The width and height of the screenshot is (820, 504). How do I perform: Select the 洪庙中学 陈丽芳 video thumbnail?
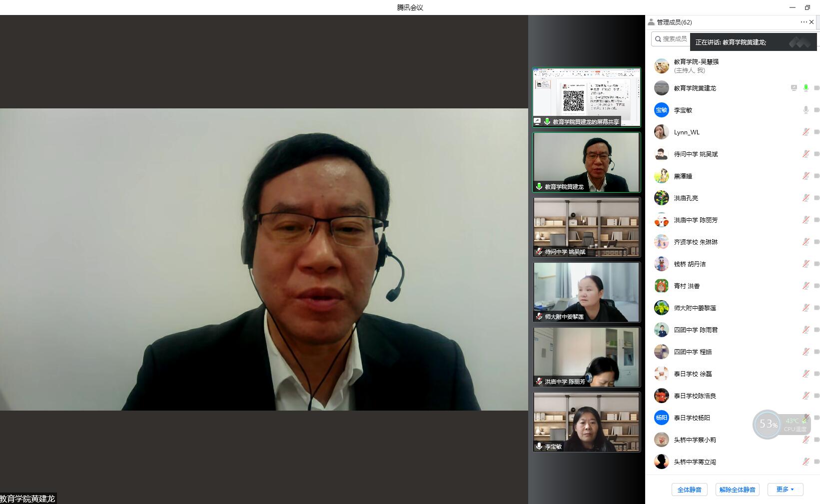point(587,357)
